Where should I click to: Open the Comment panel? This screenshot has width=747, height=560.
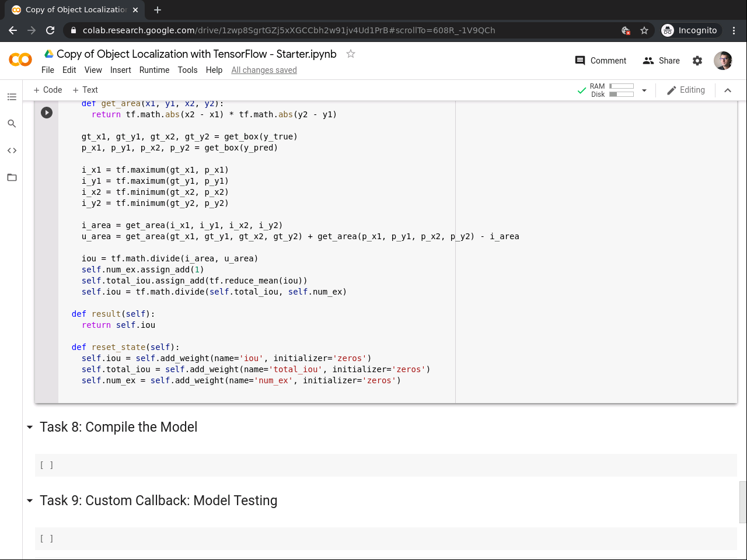[601, 61]
